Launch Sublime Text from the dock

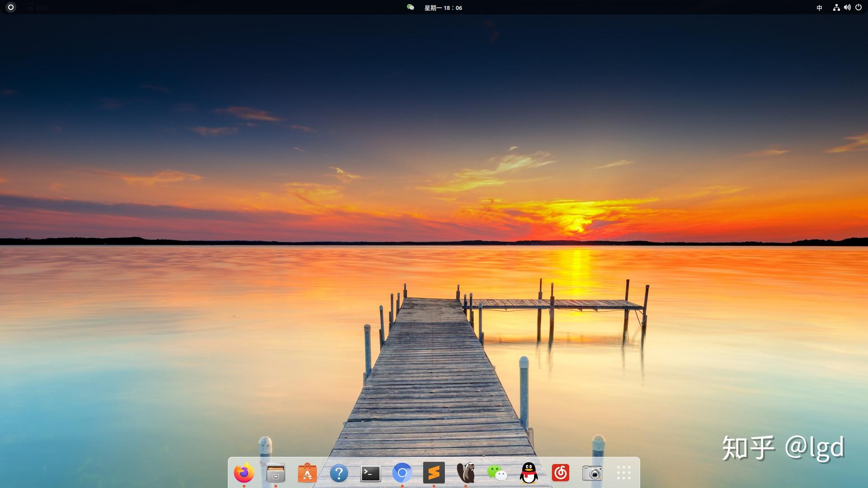[x=434, y=473]
